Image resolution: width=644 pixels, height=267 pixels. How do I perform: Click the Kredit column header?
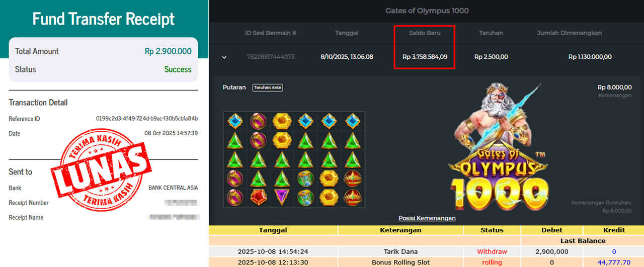pyautogui.click(x=614, y=230)
